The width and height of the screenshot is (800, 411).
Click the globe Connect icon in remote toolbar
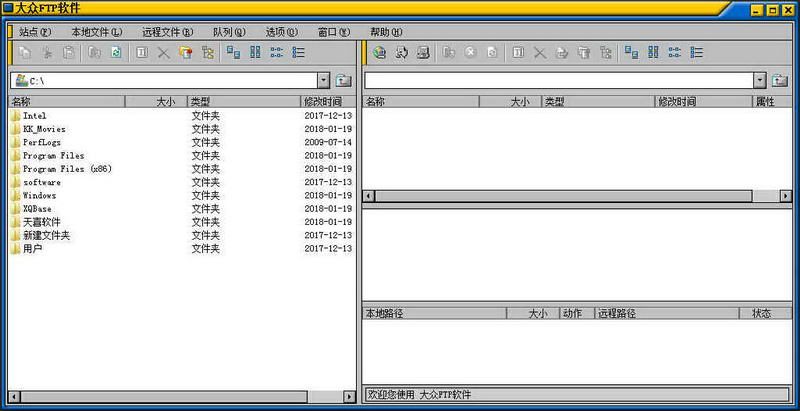click(x=379, y=53)
